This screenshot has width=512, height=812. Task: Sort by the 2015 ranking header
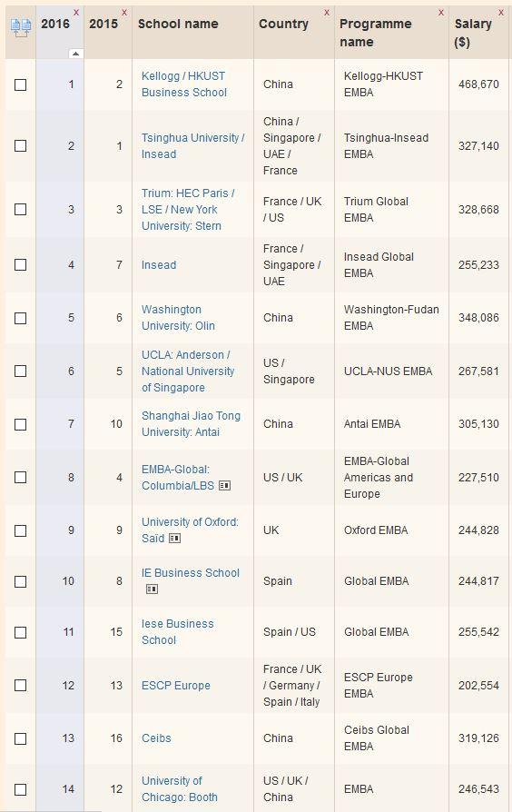(103, 24)
